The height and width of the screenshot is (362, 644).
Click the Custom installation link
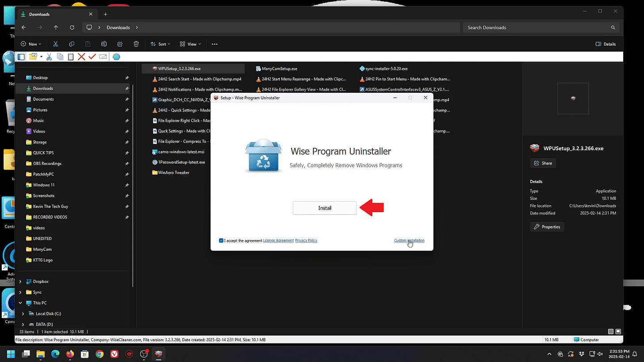(x=409, y=240)
